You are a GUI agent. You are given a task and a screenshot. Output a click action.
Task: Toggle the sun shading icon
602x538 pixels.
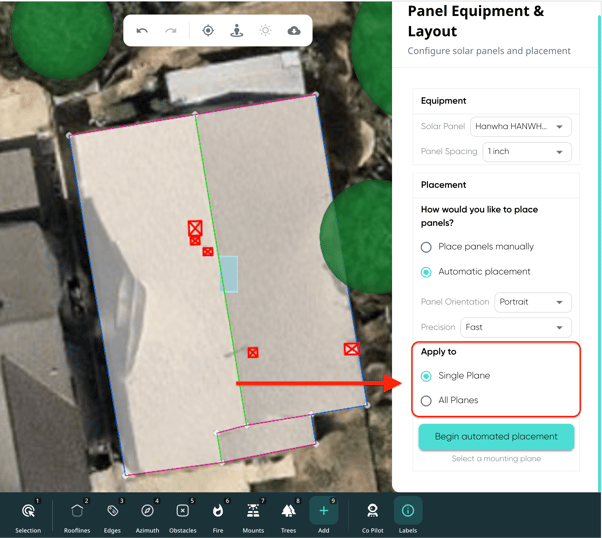[x=265, y=31]
